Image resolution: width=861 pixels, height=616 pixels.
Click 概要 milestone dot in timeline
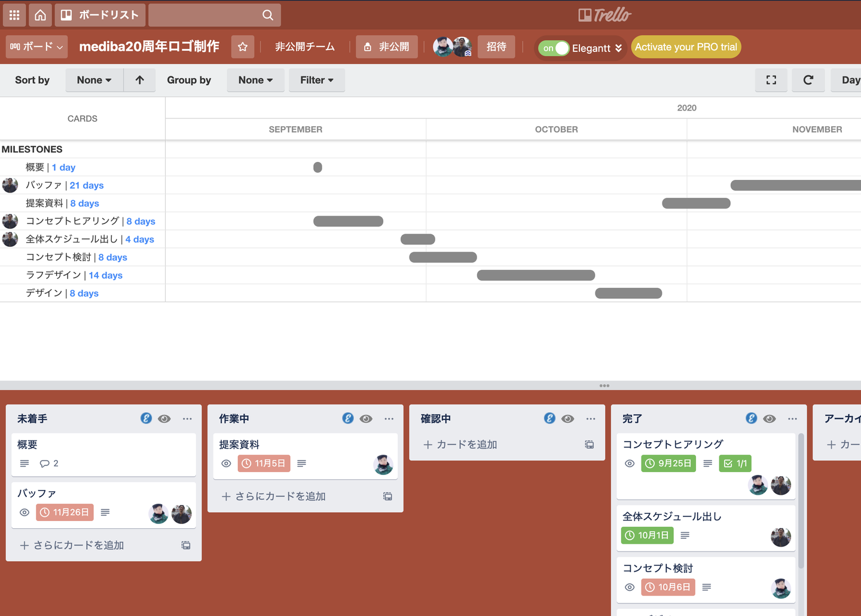[317, 167]
